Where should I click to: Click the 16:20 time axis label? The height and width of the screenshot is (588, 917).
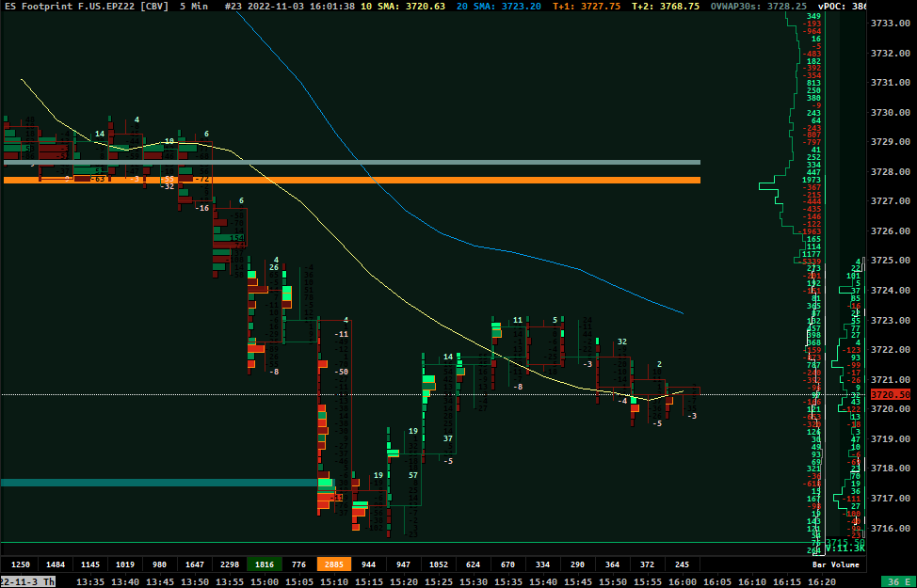coord(822,581)
